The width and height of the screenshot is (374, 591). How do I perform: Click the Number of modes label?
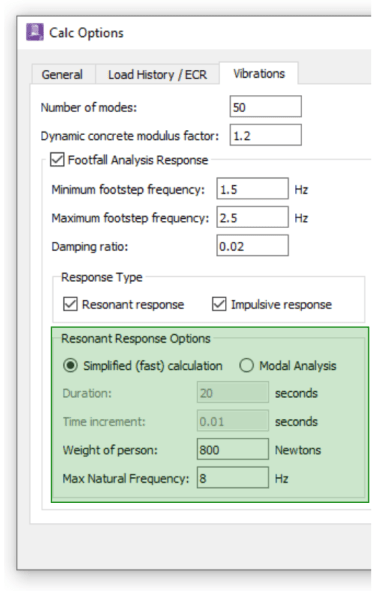pos(89,107)
